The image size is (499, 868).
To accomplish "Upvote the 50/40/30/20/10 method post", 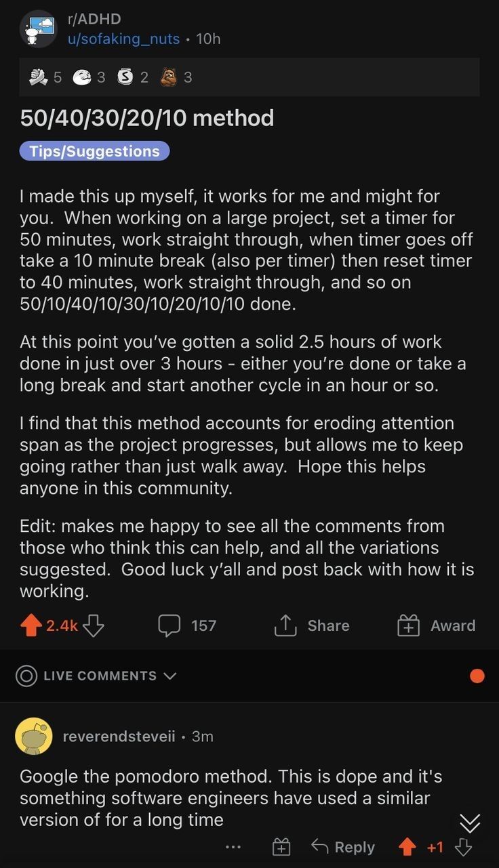I will pyautogui.click(x=31, y=625).
